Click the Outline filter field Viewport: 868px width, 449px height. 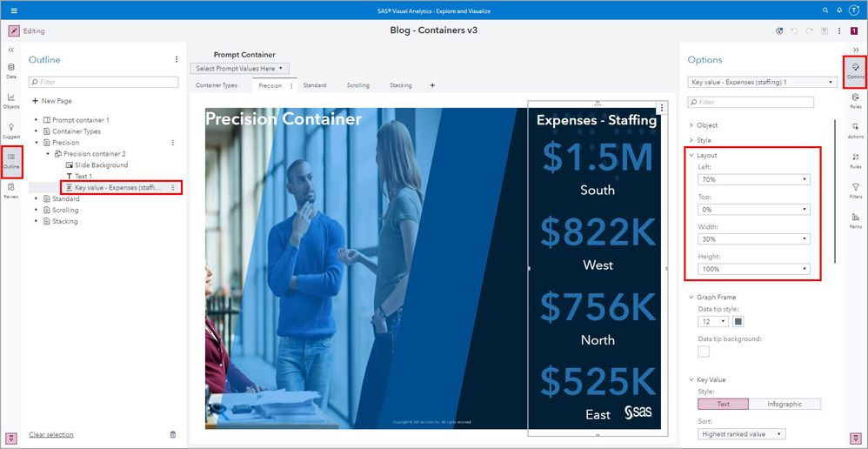103,82
